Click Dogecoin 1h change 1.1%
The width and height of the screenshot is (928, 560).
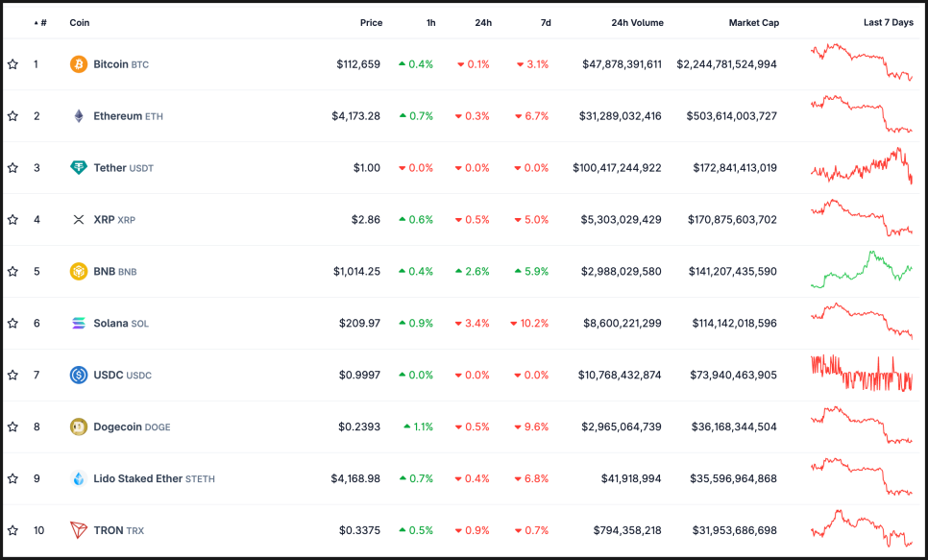419,426
